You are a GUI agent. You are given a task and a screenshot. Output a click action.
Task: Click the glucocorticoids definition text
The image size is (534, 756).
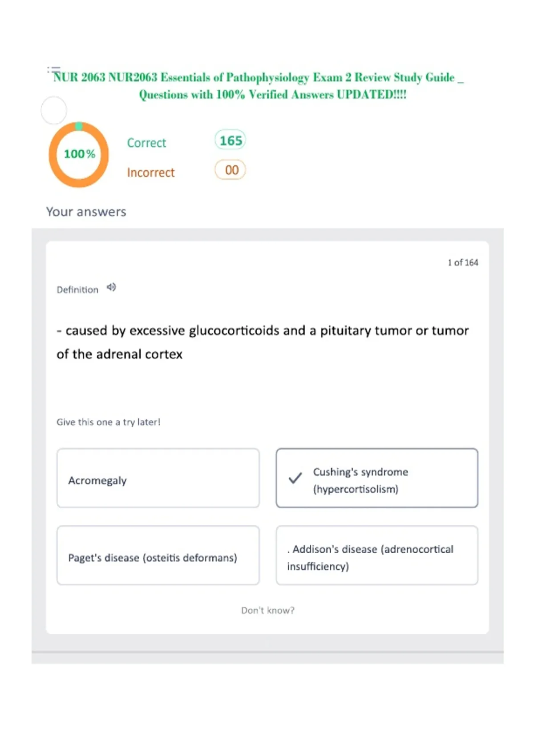(x=263, y=342)
